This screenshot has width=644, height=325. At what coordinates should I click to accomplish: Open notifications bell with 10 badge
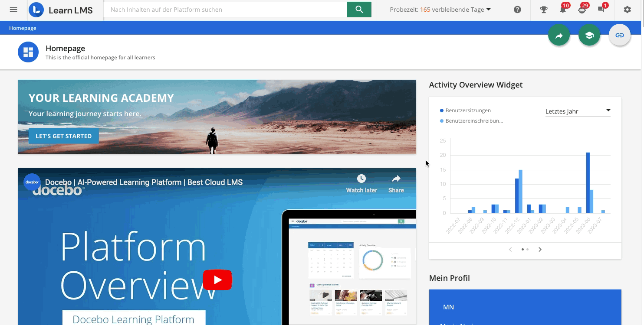pyautogui.click(x=563, y=10)
